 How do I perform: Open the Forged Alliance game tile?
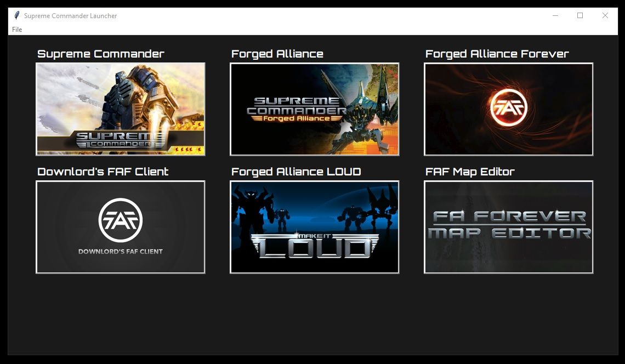tap(315, 109)
